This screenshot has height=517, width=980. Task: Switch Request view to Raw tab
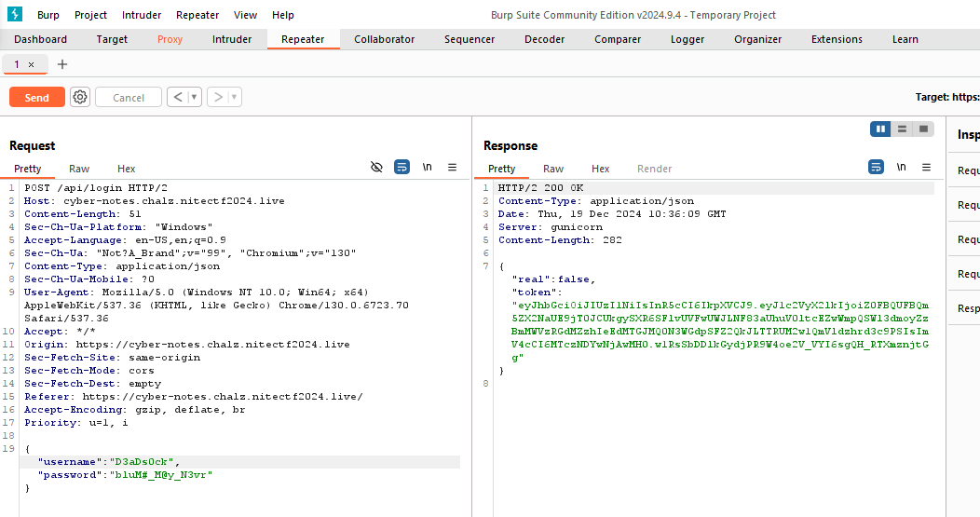pyautogui.click(x=79, y=169)
